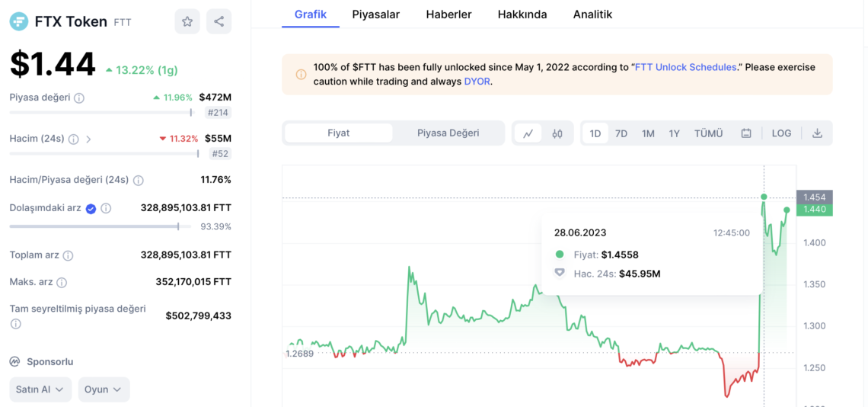Open info icon next to Hacim (24s)

click(74, 139)
